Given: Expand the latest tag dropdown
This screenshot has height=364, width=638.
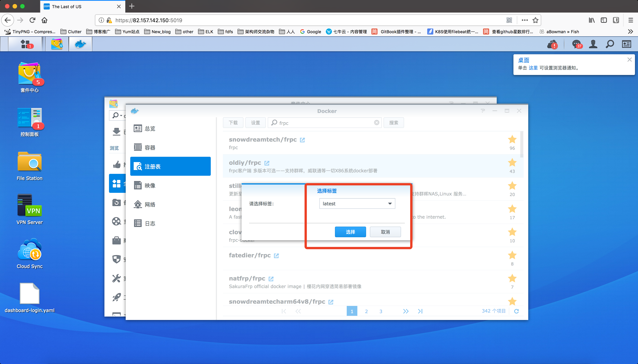Looking at the screenshot, I should click(x=390, y=203).
